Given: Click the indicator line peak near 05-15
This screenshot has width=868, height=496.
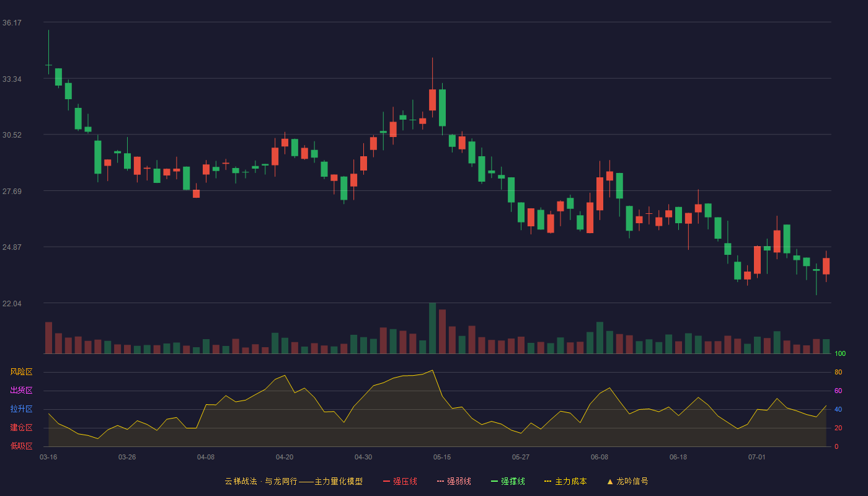Looking at the screenshot, I should (432, 370).
